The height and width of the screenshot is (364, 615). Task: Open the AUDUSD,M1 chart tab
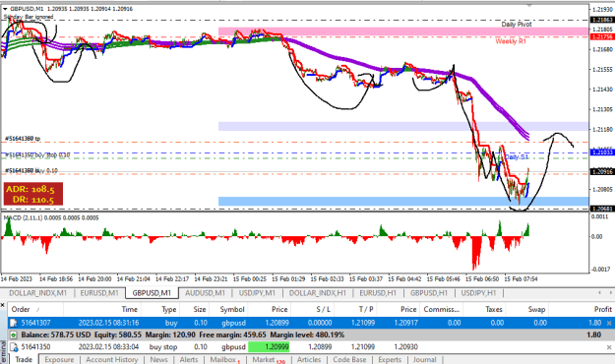[205, 293]
